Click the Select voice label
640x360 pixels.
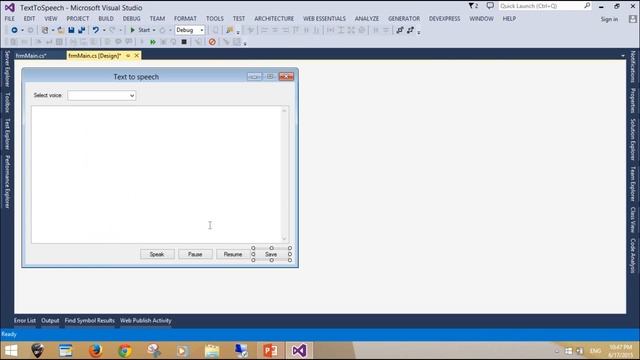(48, 96)
